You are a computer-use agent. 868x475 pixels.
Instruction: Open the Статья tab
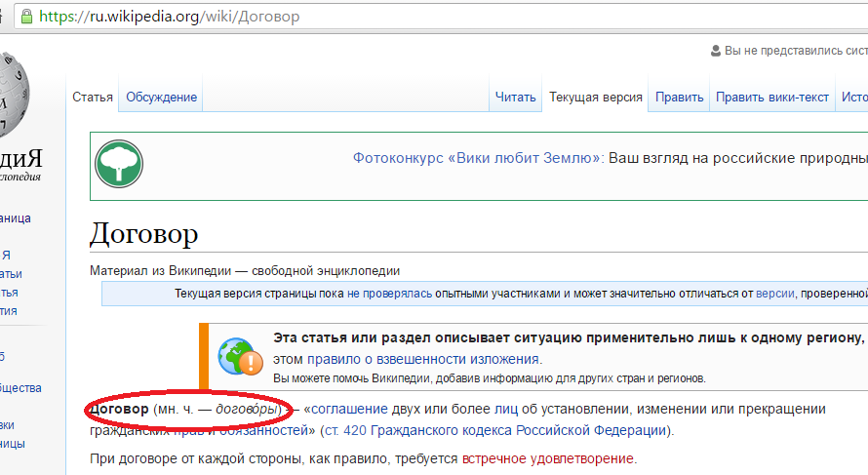(93, 97)
